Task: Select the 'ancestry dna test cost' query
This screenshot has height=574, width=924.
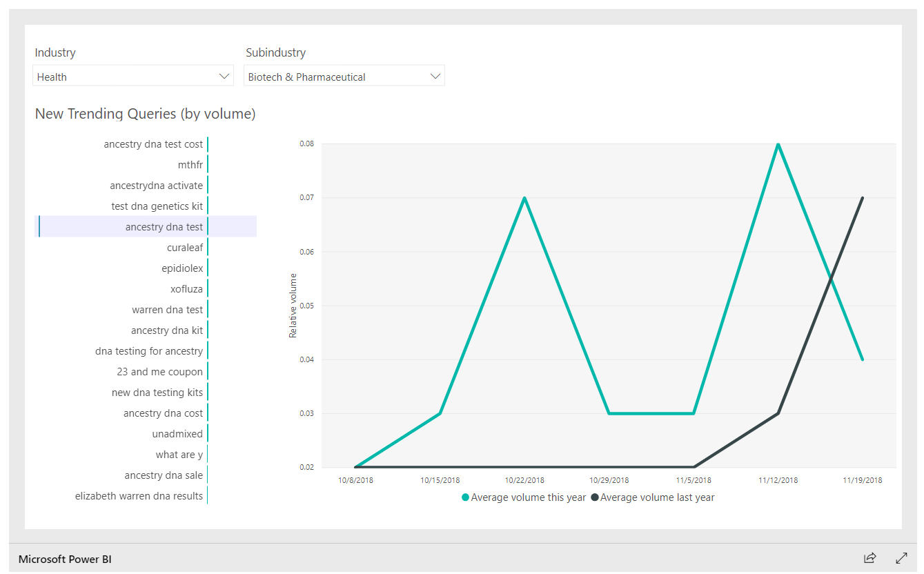Action: tap(154, 144)
